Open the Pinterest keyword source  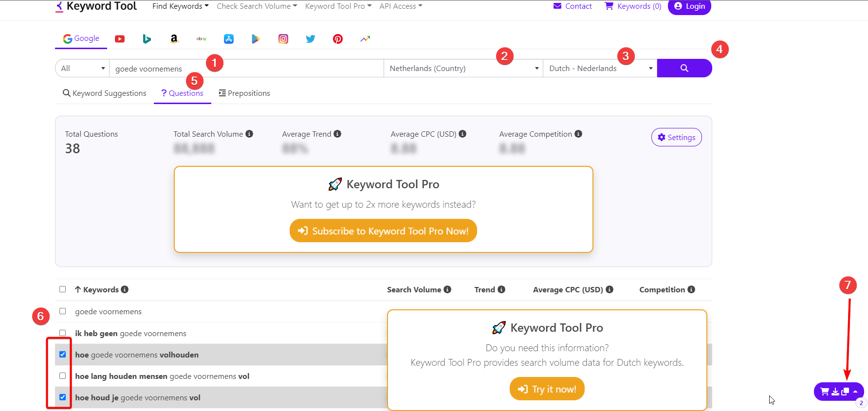[x=338, y=39]
